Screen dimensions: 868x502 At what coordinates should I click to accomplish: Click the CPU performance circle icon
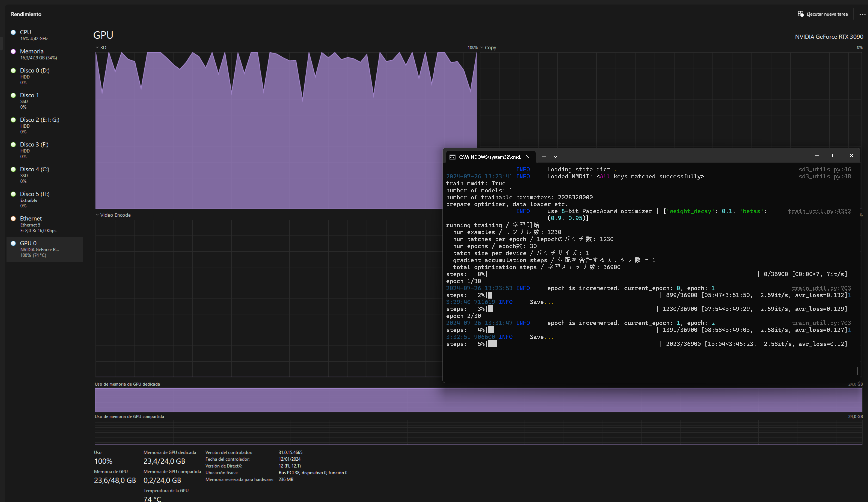(13, 32)
